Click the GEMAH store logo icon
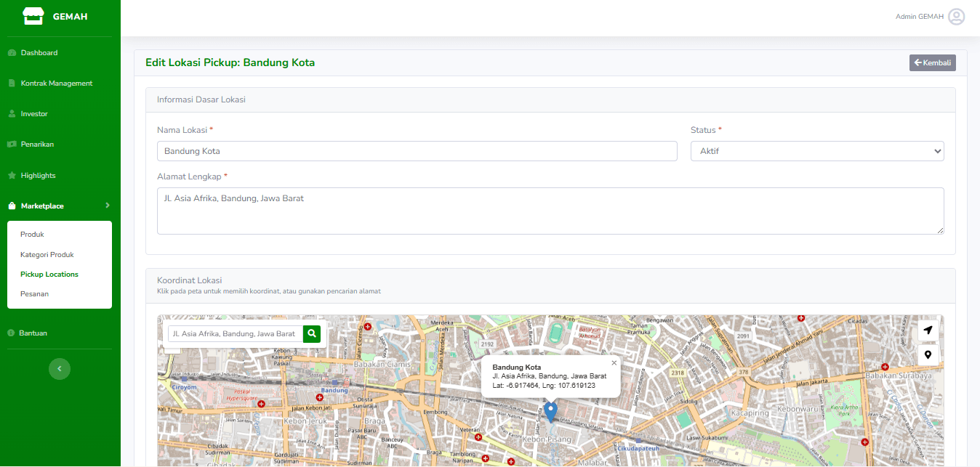Screen dimensions: 980x467 click(x=33, y=17)
